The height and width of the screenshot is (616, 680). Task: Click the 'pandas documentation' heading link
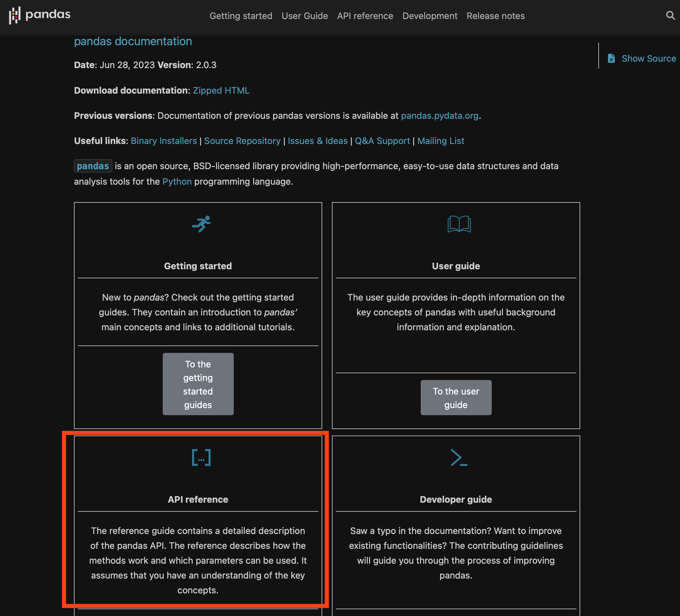click(133, 41)
